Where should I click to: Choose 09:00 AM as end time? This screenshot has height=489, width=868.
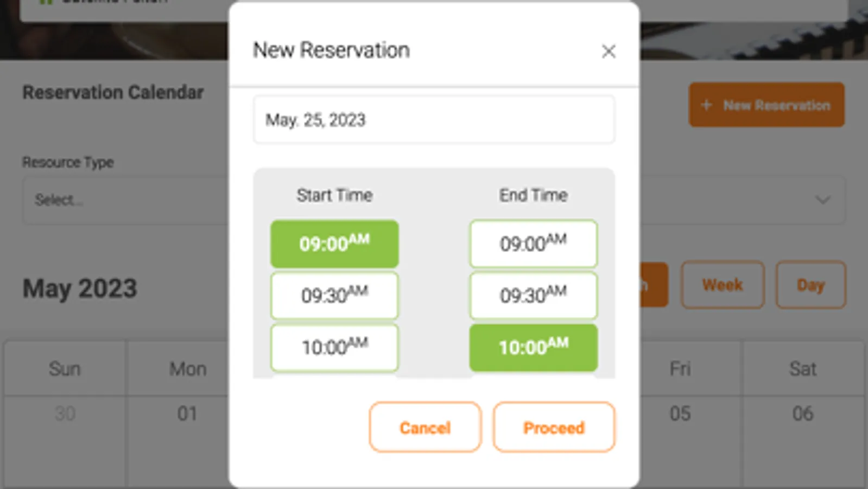[x=533, y=244]
